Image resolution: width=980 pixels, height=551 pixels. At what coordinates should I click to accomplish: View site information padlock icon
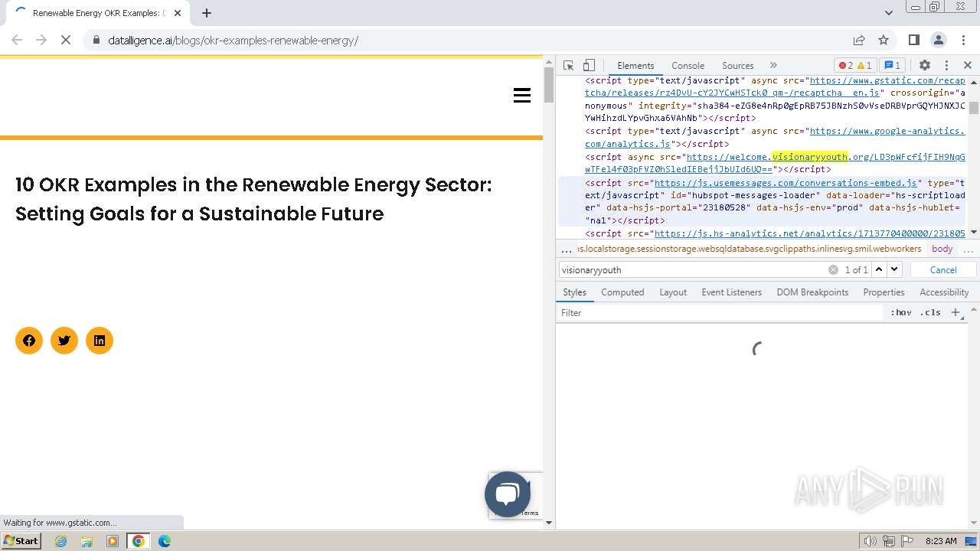coord(96,40)
